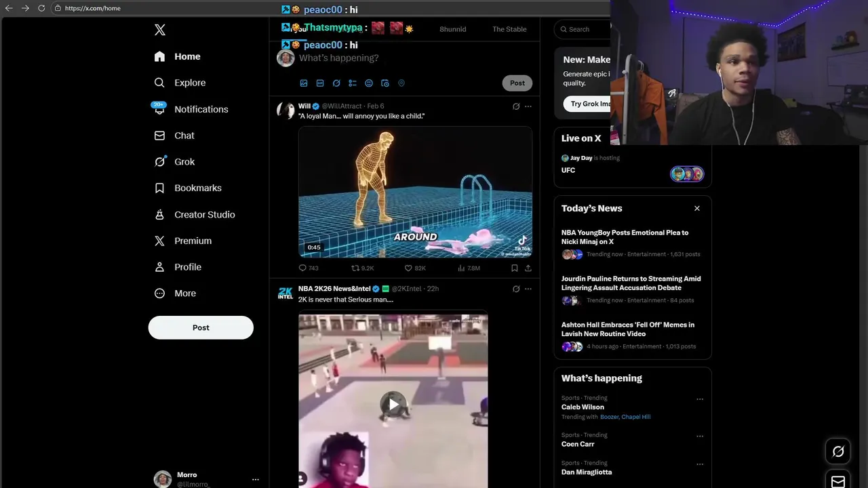This screenshot has width=868, height=488.
Task: Click the Chapel Hill trending link
Action: 636,417
